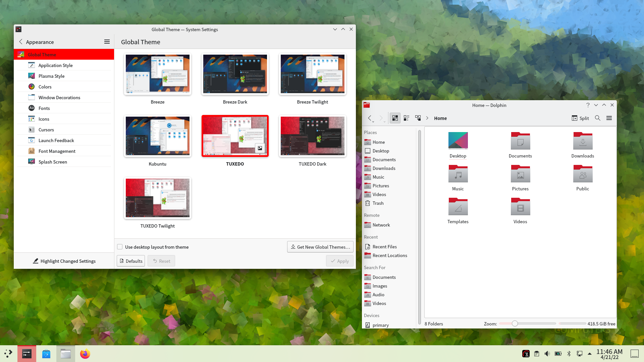
Task: Toggle Split view in Dolphin
Action: coord(580,118)
